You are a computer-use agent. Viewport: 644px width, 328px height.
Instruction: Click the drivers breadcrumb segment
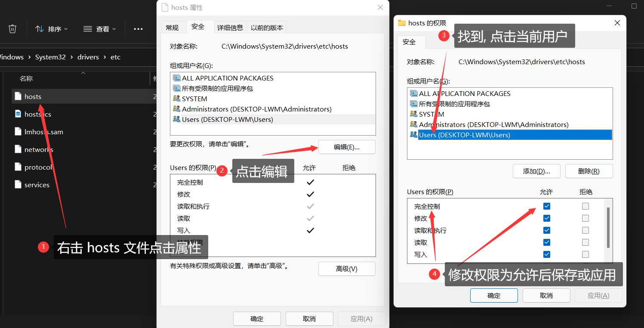(x=88, y=57)
